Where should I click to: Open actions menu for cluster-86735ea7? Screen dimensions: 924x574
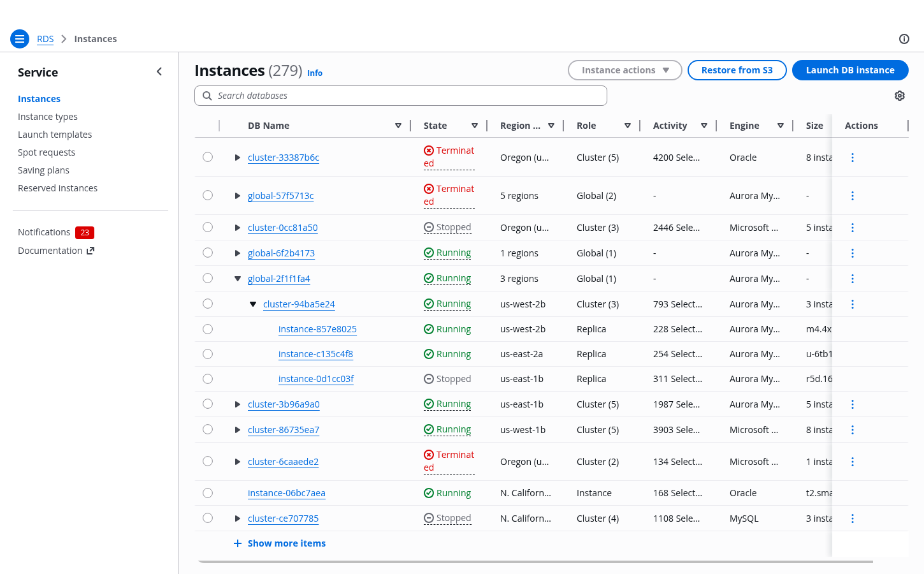pos(852,430)
